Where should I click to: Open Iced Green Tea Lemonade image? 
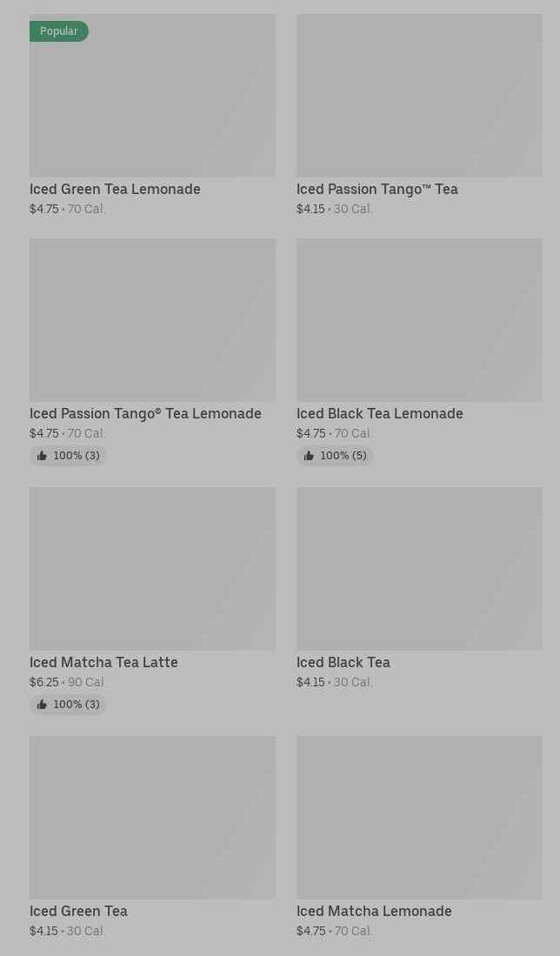click(x=152, y=104)
